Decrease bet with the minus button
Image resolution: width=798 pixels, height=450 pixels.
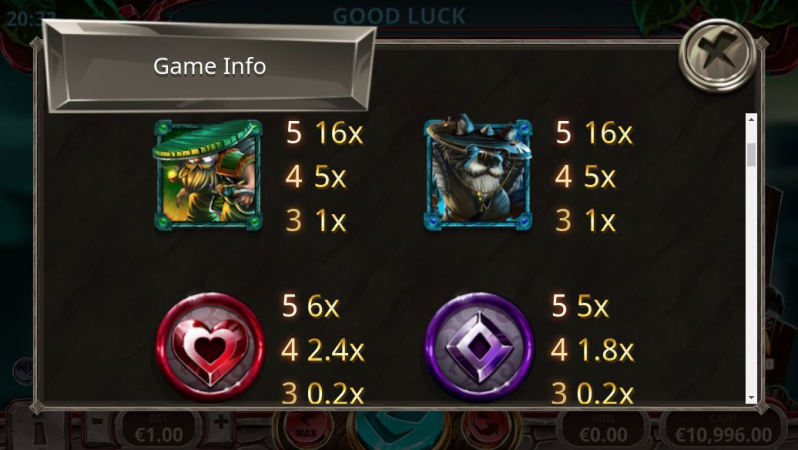tap(98, 422)
